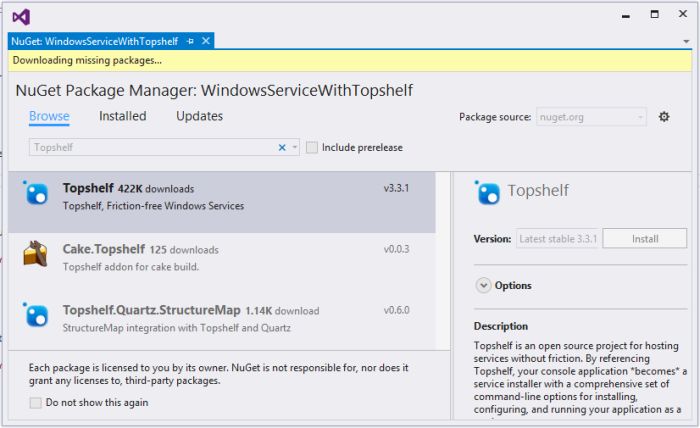
Task: Click 'StructureMap integration with Topshelf and Quartz' text
Action: (176, 328)
